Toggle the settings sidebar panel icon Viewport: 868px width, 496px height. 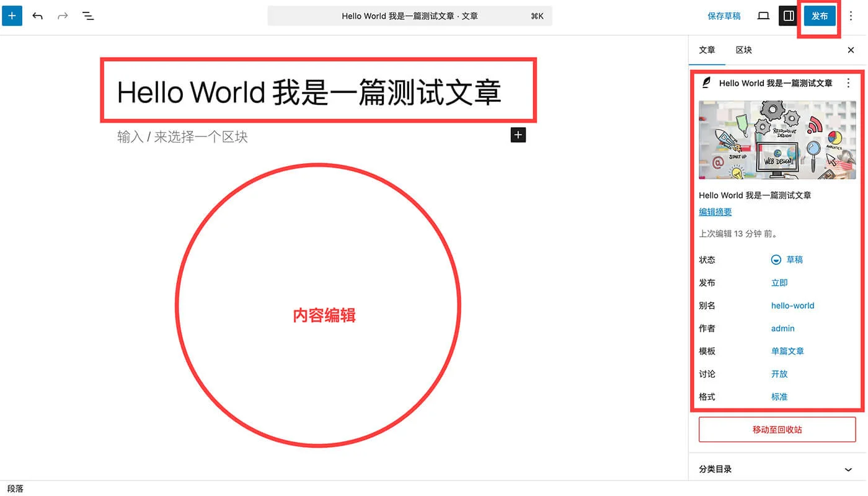tap(787, 15)
